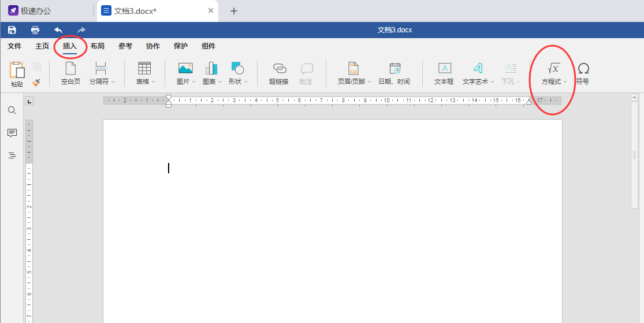The width and height of the screenshot is (644, 323).
Task: Switch to the 主页 tab
Action: coord(42,46)
